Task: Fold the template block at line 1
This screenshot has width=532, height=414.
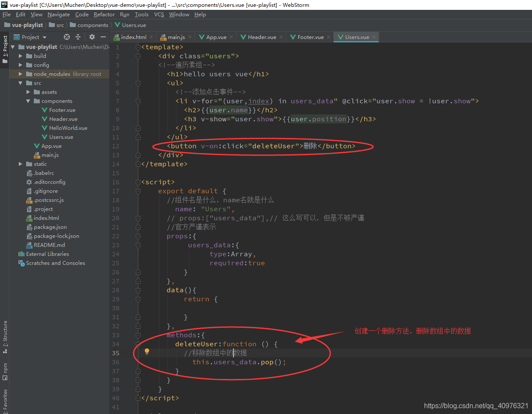Action: [x=138, y=47]
